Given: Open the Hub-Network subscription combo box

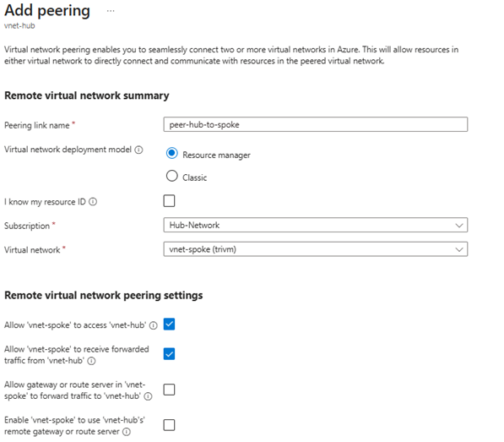Looking at the screenshot, I should [x=316, y=225].
